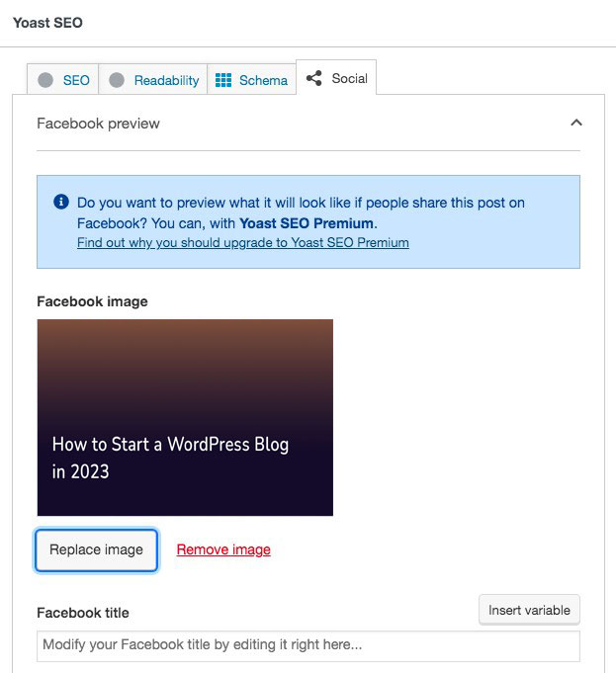The image size is (616, 673).
Task: Click the Facebook image thumbnail preview
Action: pos(185,417)
